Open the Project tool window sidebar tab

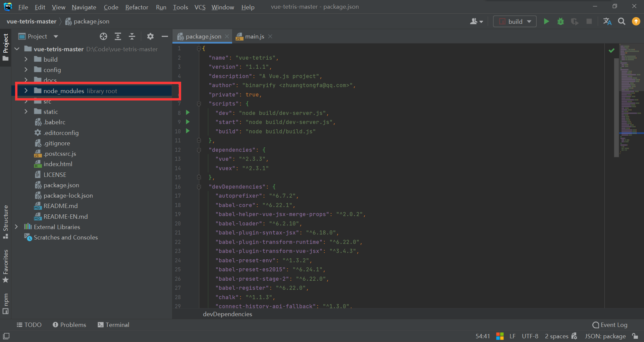(6, 47)
